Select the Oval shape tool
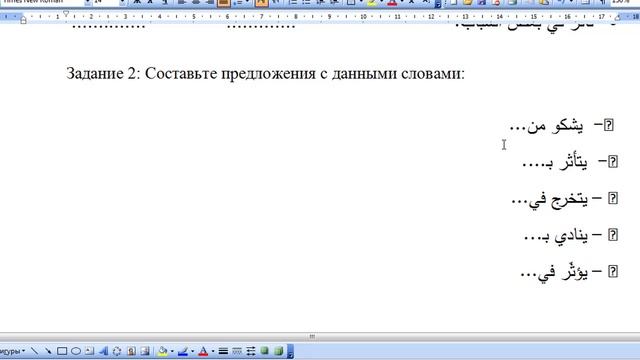This screenshot has height=360, width=640. [x=76, y=351]
